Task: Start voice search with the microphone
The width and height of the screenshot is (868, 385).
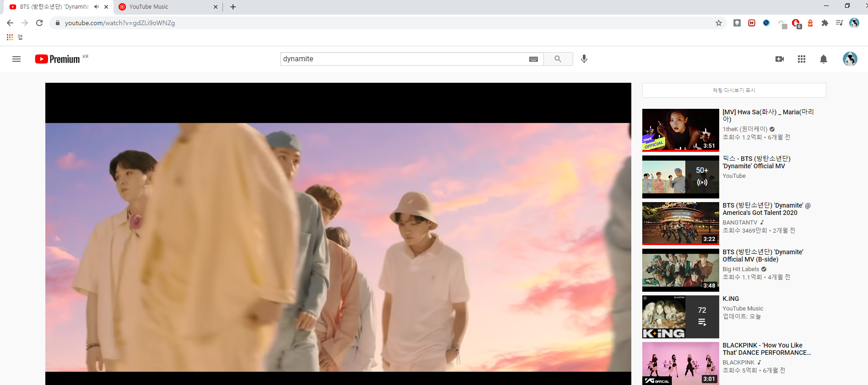Action: [x=584, y=59]
